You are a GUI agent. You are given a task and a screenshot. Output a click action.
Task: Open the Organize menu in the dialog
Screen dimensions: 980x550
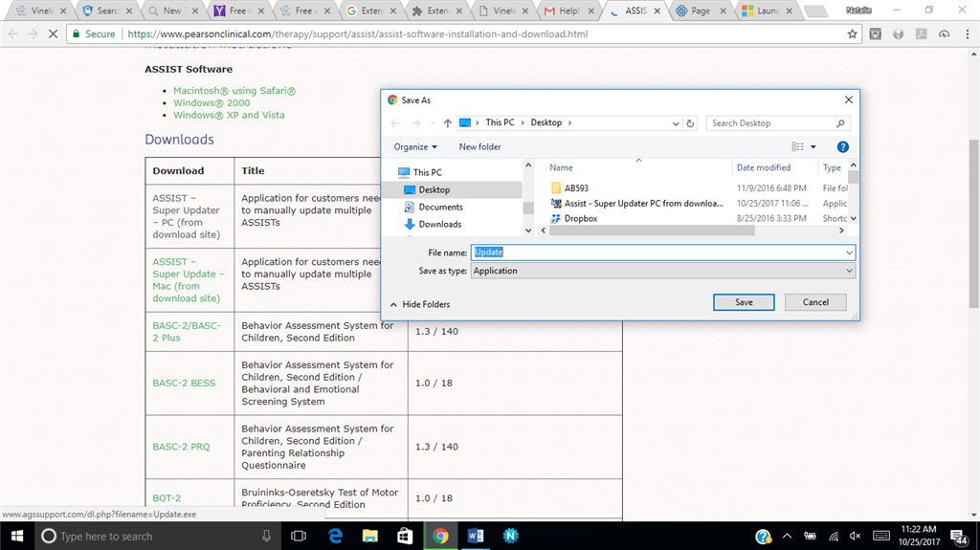pyautogui.click(x=415, y=147)
